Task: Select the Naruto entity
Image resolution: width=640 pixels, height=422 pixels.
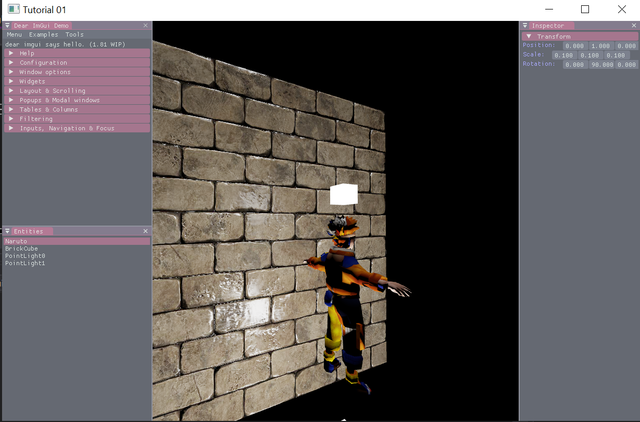Action: [x=77, y=241]
